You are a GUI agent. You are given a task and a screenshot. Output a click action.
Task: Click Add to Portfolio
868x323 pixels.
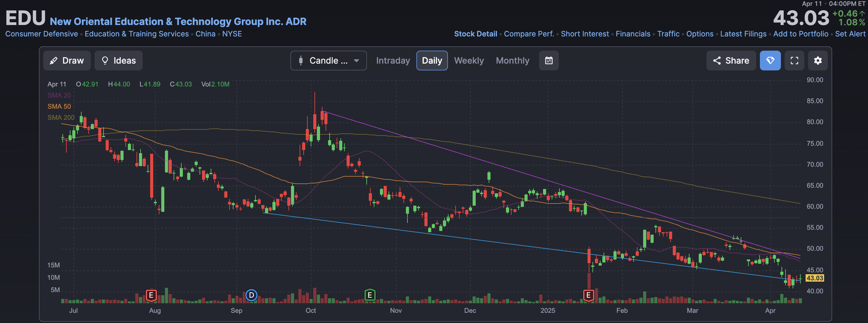point(801,34)
